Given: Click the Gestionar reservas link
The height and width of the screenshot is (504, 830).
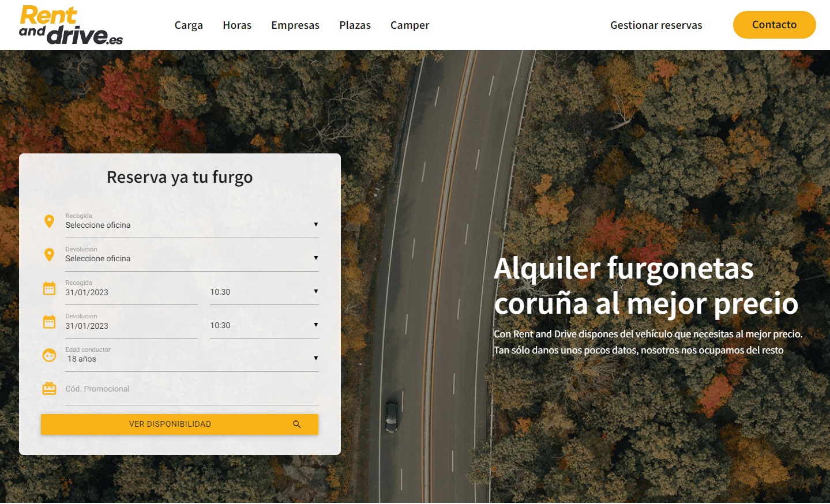Looking at the screenshot, I should [656, 25].
